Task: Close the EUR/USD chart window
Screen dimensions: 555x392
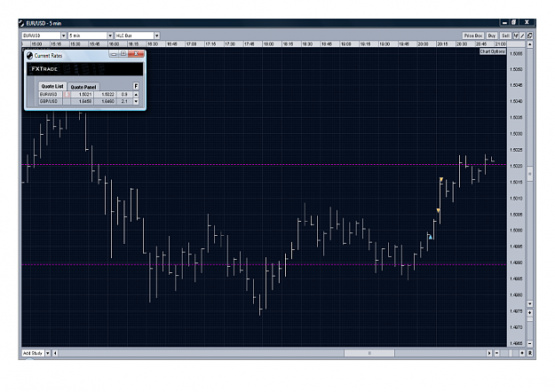Action: point(527,22)
